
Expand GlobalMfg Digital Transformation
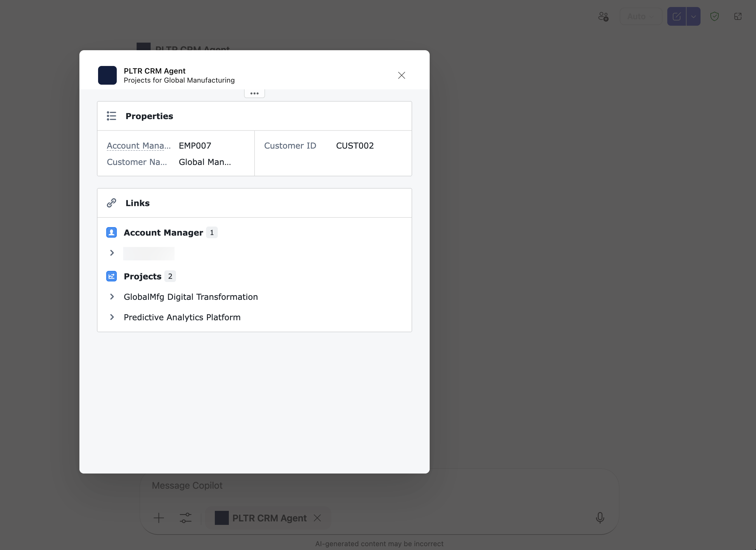coord(112,297)
